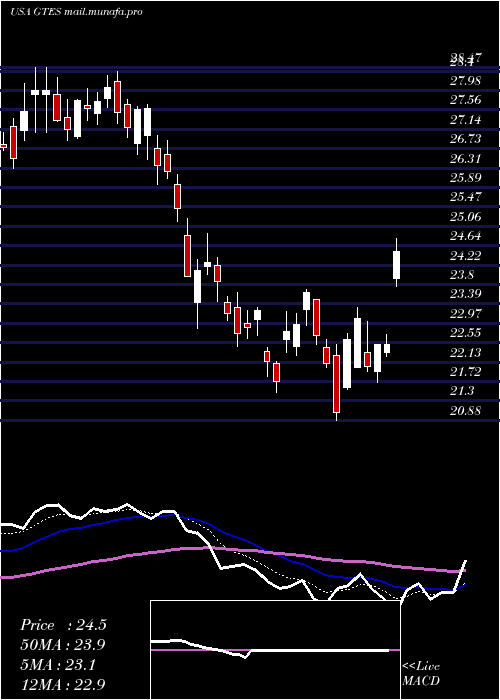Click the 'USA GTES mail.munafa.pro' chart title
Image resolution: width=500 pixels, height=700 pixels.
coord(76,12)
